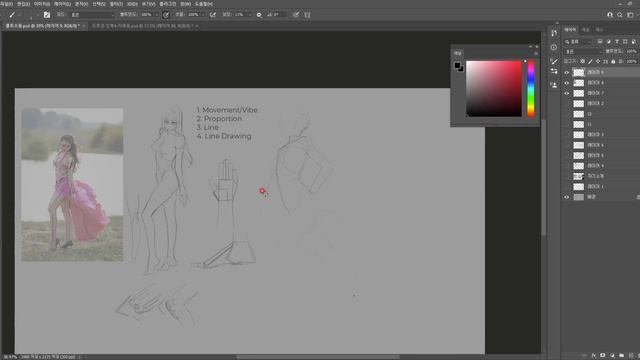The image size is (640, 360).
Task: Filter layers by pixel layers icon
Action: point(600,42)
